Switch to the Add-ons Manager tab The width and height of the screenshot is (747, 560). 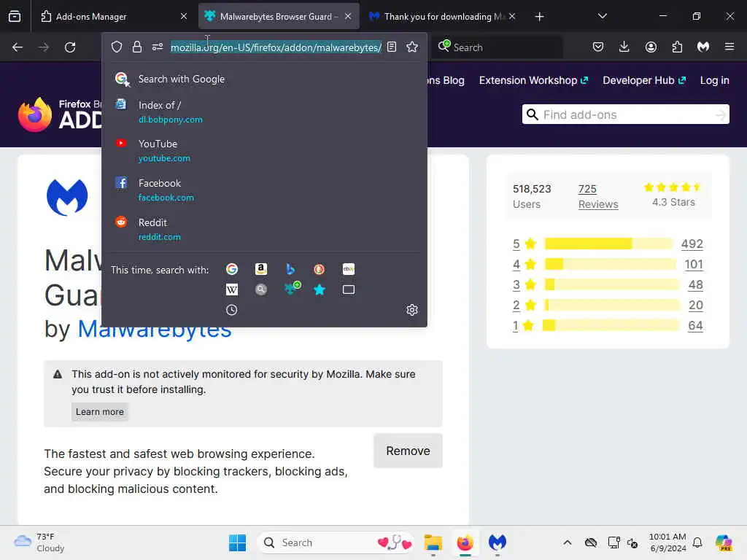(x=113, y=16)
